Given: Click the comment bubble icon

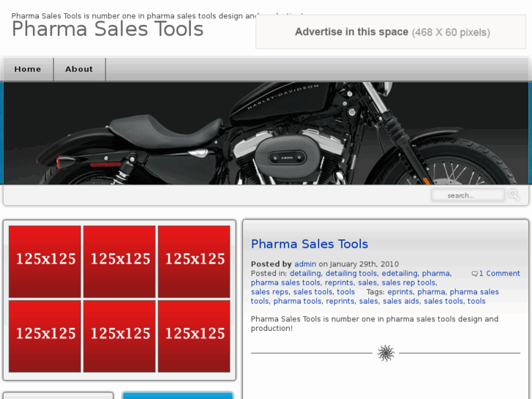Looking at the screenshot, I should tap(475, 274).
